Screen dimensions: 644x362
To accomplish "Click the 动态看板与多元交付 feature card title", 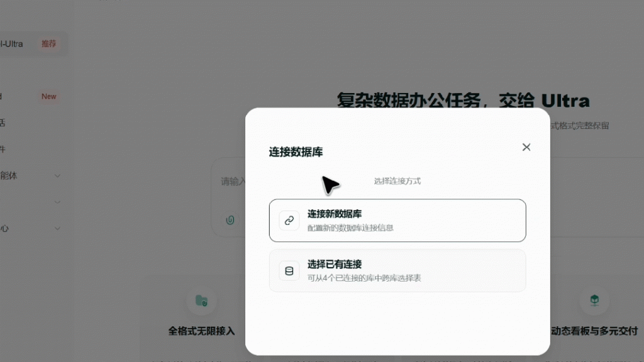I will [594, 331].
